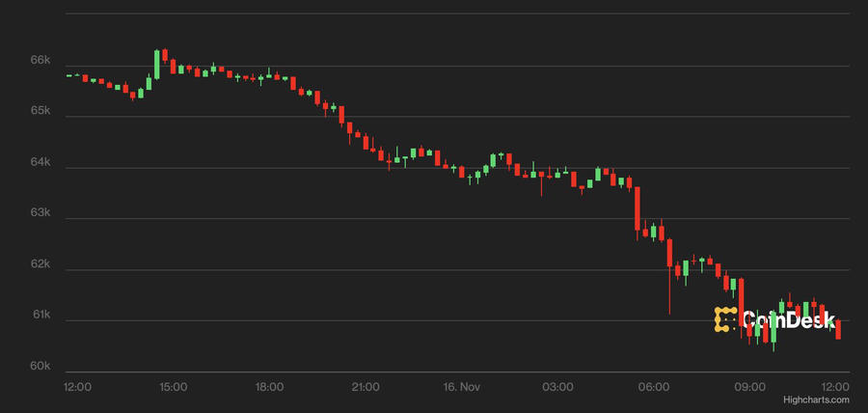Click the 65k price axis label
Screen dimensions: 868x413
[41, 111]
